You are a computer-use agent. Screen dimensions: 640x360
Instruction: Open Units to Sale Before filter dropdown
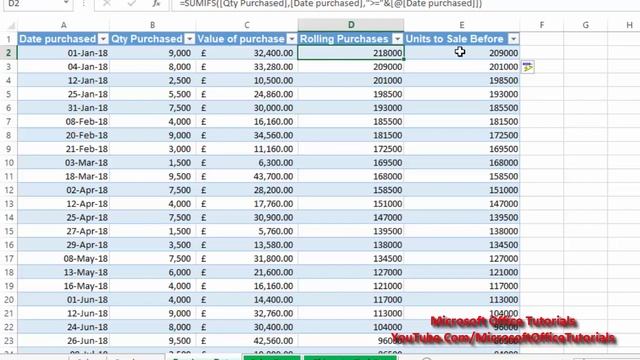point(513,39)
